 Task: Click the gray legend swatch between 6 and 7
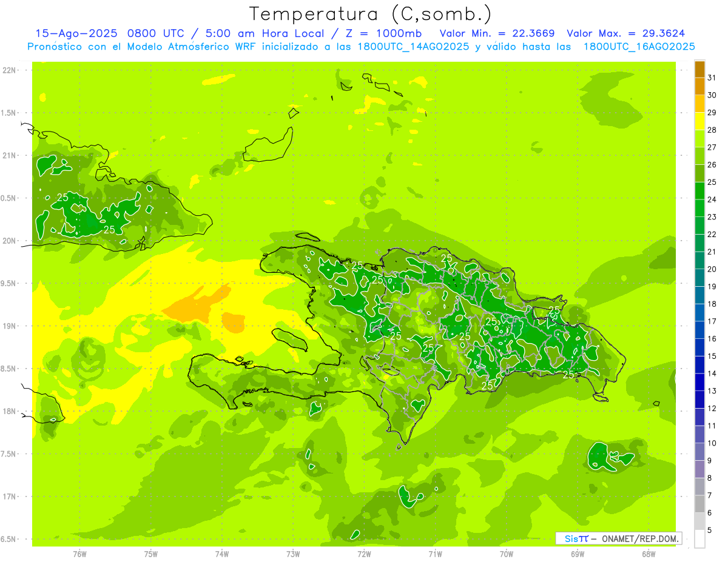[x=699, y=504]
